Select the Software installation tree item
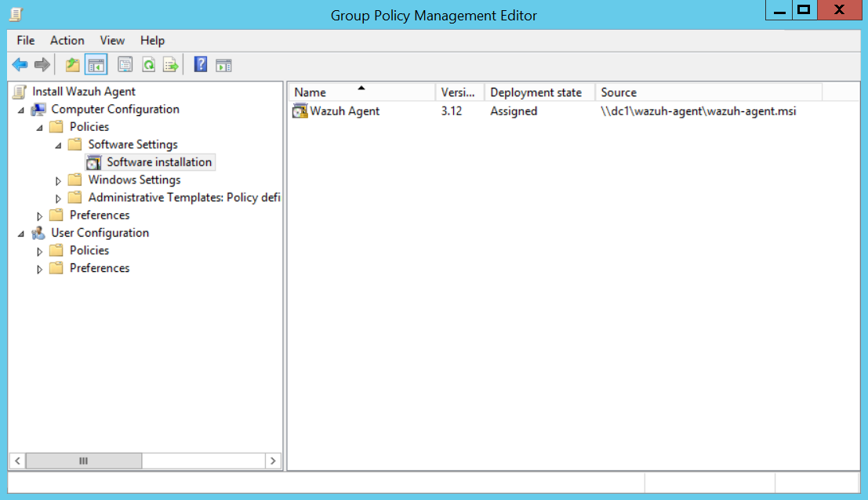 pyautogui.click(x=159, y=162)
